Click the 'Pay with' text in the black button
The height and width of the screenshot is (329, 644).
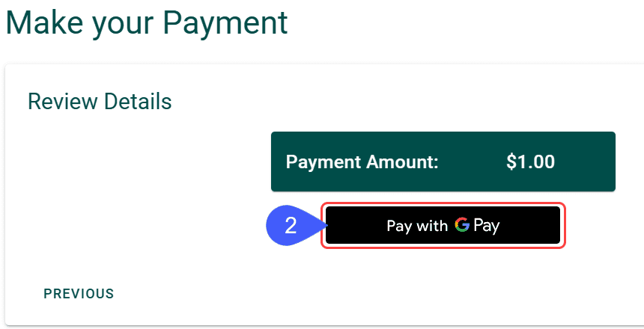[x=417, y=226]
